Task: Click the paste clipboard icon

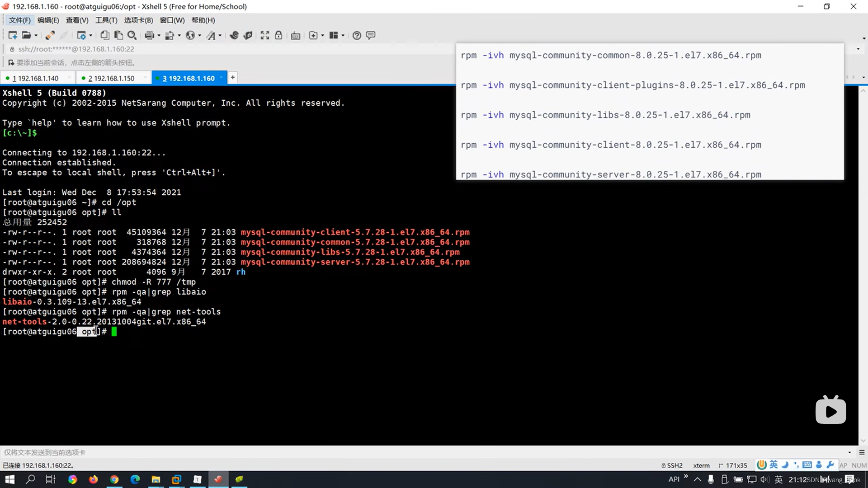Action: 118,35
